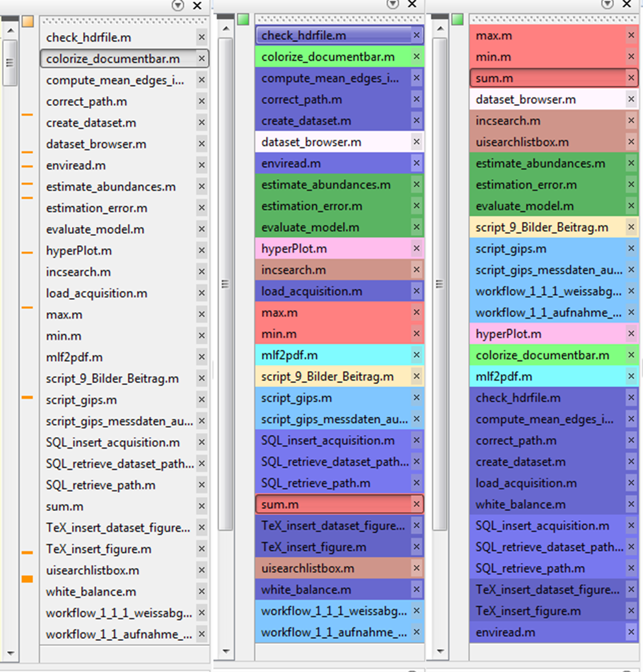This screenshot has height=672, width=643.
Task: Close the hyperPlot.m tab in middle panel
Action: tap(417, 248)
